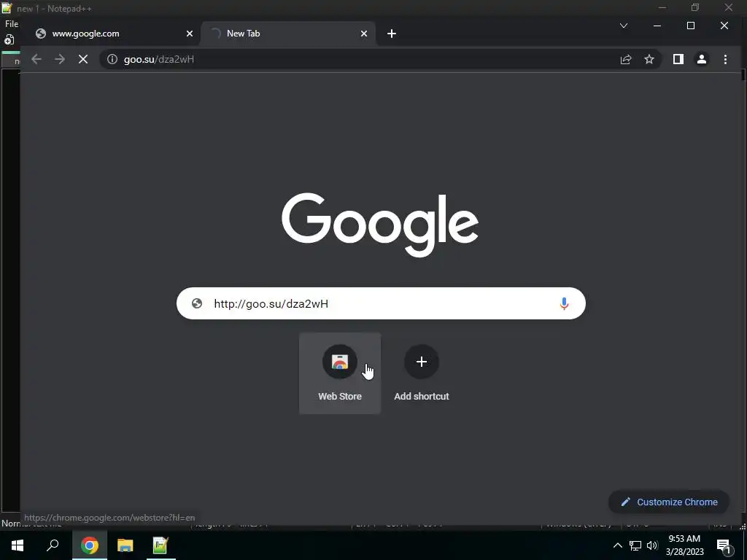This screenshot has width=747, height=560.
Task: Stop loading the page
Action: (x=83, y=59)
